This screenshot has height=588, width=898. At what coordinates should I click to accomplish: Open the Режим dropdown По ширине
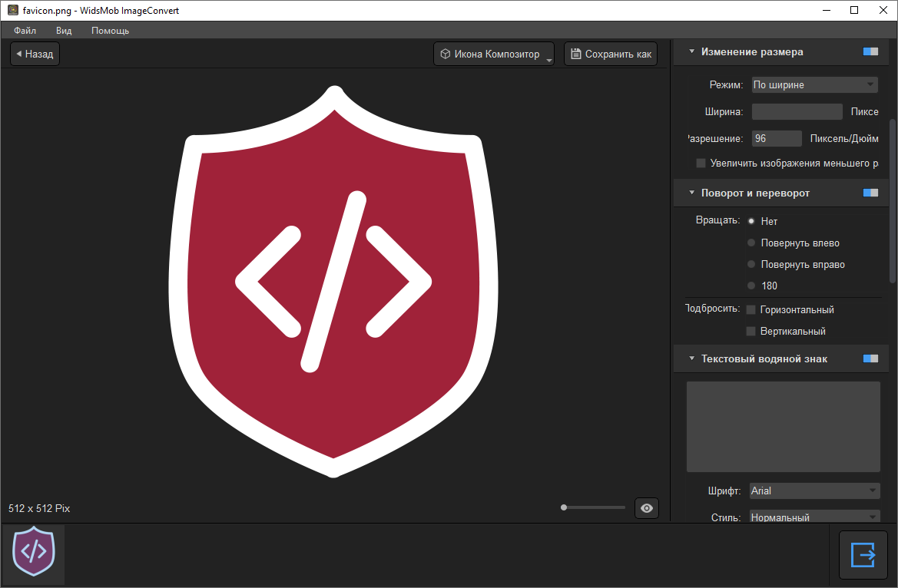click(814, 85)
